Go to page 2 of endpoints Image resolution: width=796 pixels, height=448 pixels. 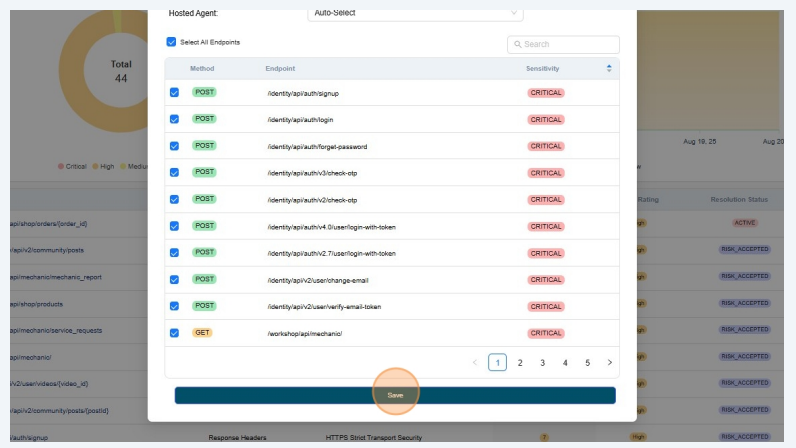coord(520,363)
